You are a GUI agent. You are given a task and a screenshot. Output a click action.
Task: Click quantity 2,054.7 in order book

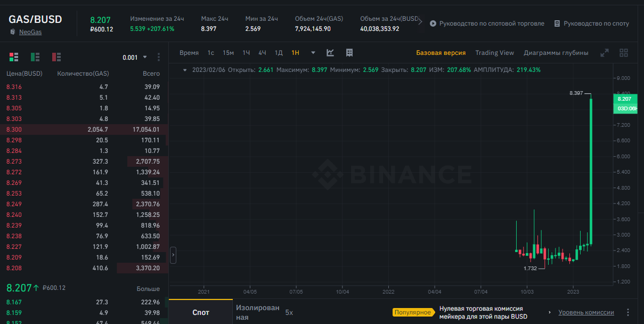click(x=98, y=129)
